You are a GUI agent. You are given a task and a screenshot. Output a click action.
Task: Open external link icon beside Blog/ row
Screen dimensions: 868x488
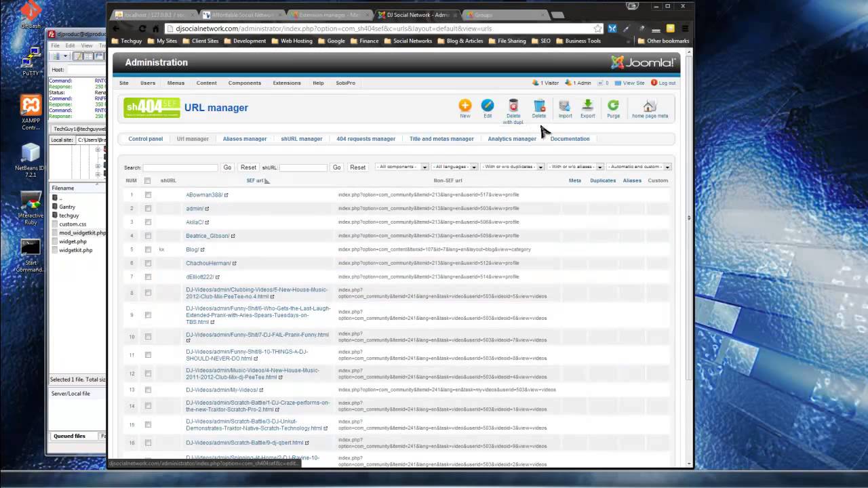202,249
